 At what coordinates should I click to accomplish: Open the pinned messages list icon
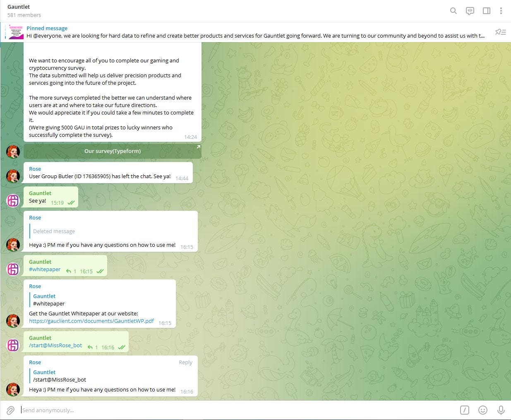pos(501,32)
